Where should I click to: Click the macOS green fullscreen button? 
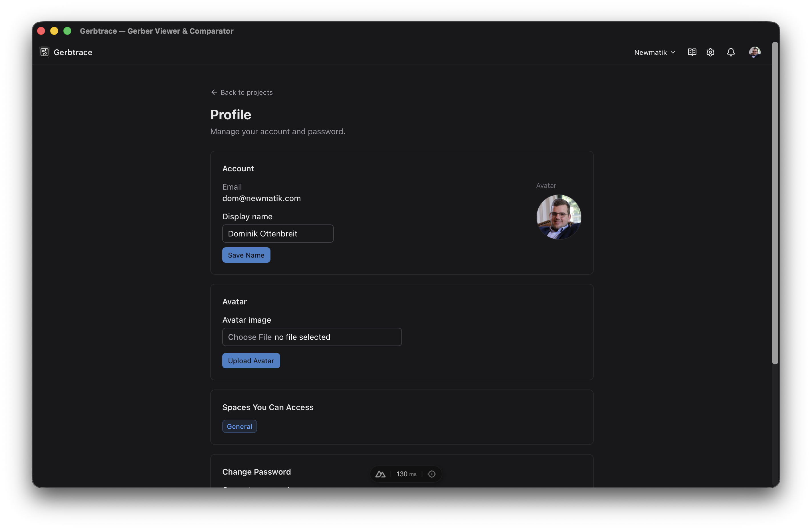[67, 31]
